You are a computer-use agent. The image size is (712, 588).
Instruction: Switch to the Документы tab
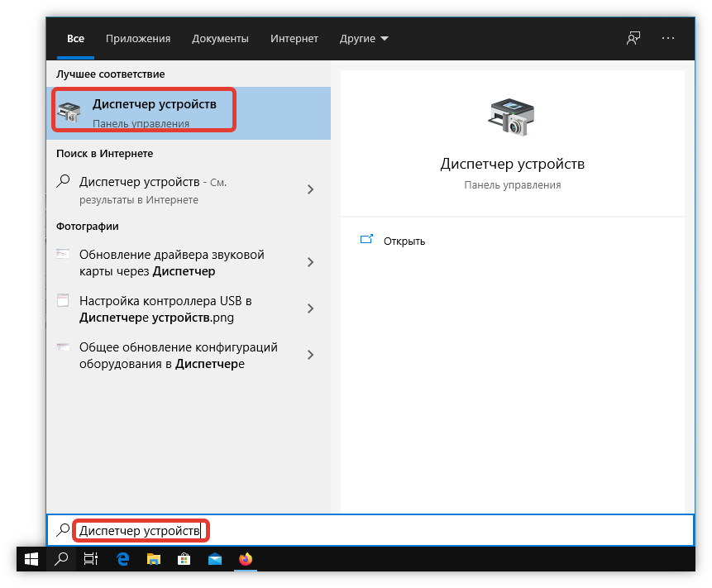[x=220, y=39]
